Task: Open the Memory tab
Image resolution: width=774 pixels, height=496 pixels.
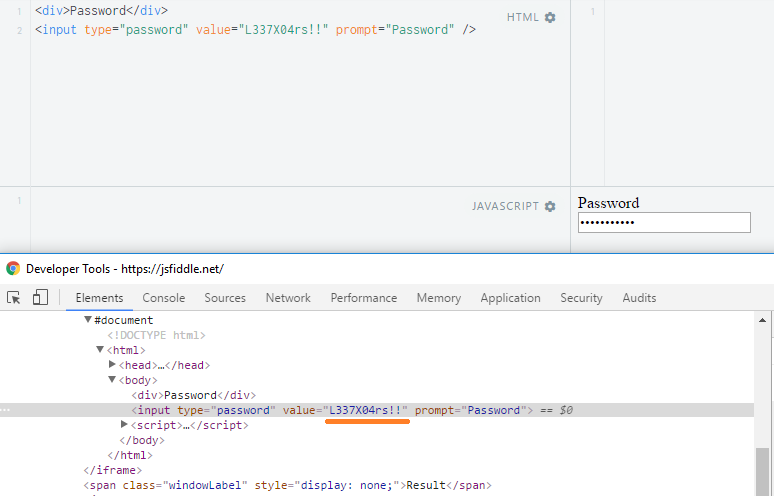Action: click(439, 298)
